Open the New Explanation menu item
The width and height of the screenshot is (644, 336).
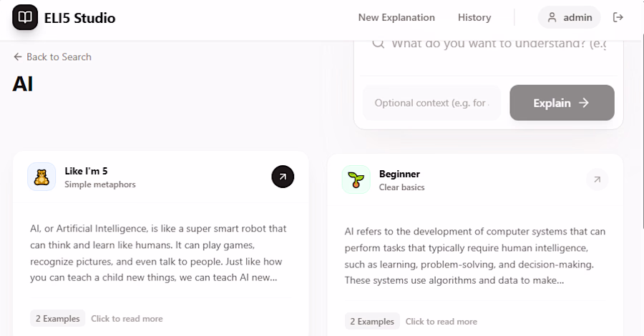tap(396, 17)
